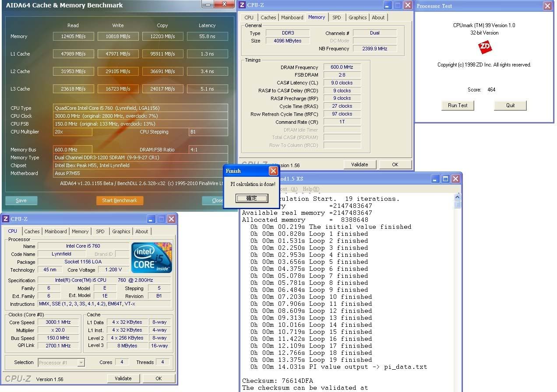557x392 pixels.
Task: Click Quit in Processor Test
Action: click(x=510, y=105)
